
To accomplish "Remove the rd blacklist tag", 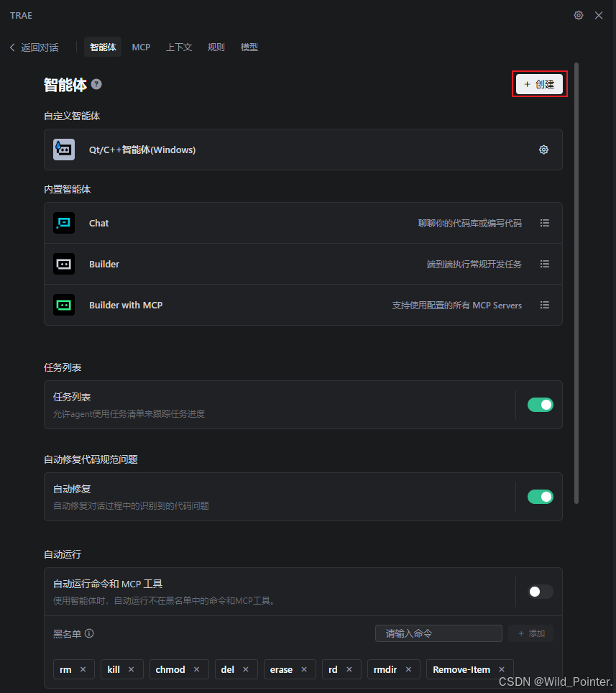I will [349, 669].
